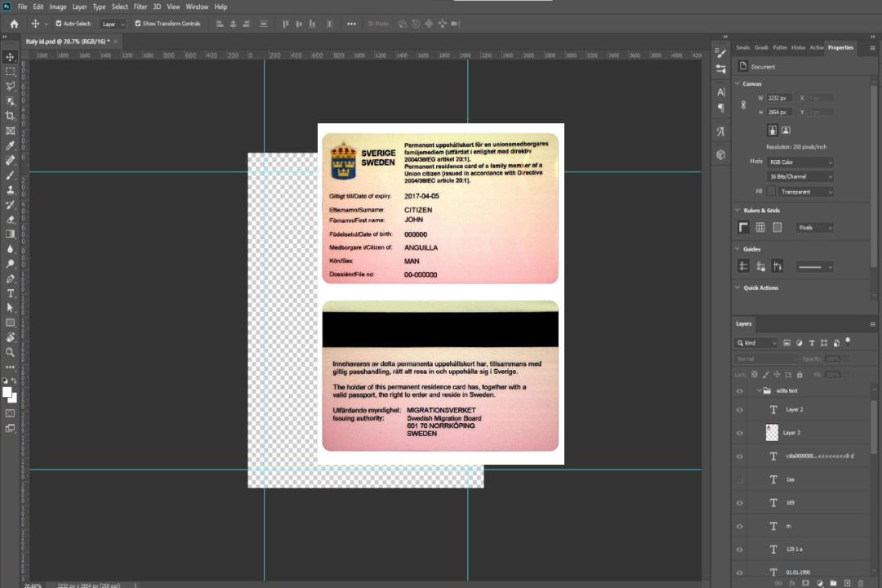Toggle rulers icon in Rulers & Grids
The height and width of the screenshot is (588, 882).
(x=744, y=227)
